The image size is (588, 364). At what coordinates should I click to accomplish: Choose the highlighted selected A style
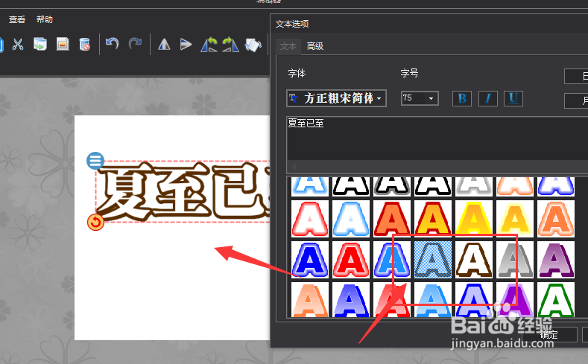point(433,260)
